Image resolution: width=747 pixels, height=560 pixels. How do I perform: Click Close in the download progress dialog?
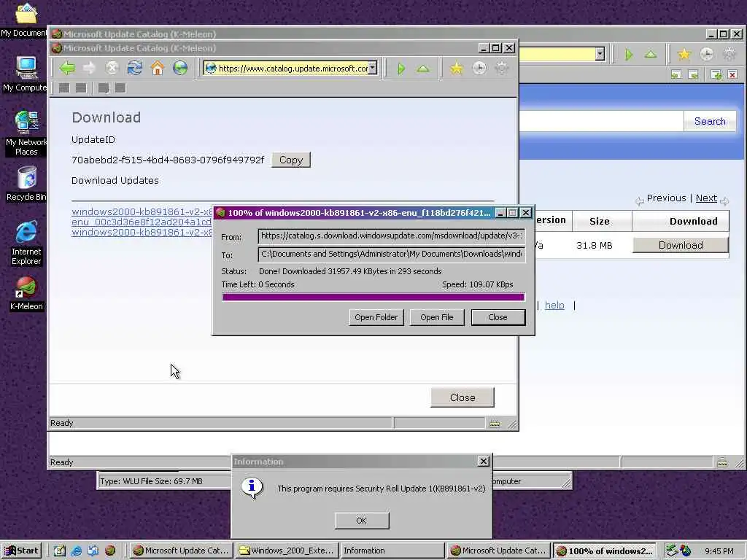(498, 317)
